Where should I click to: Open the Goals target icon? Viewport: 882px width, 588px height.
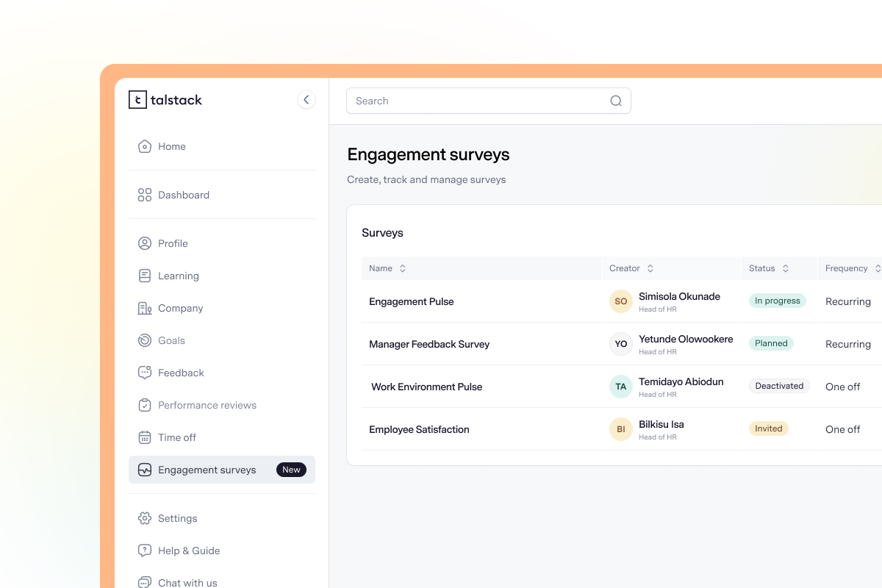(x=145, y=340)
